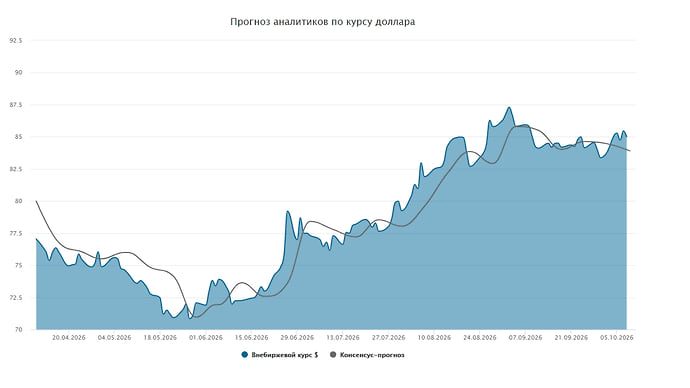Click the y-axis value 85
The width and height of the screenshot is (690, 388).
(x=19, y=137)
